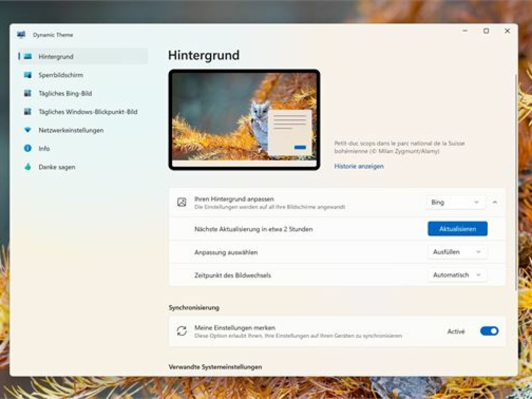Click the sync arrows icon under Synchronisierung
The image size is (532, 399).
tap(181, 331)
